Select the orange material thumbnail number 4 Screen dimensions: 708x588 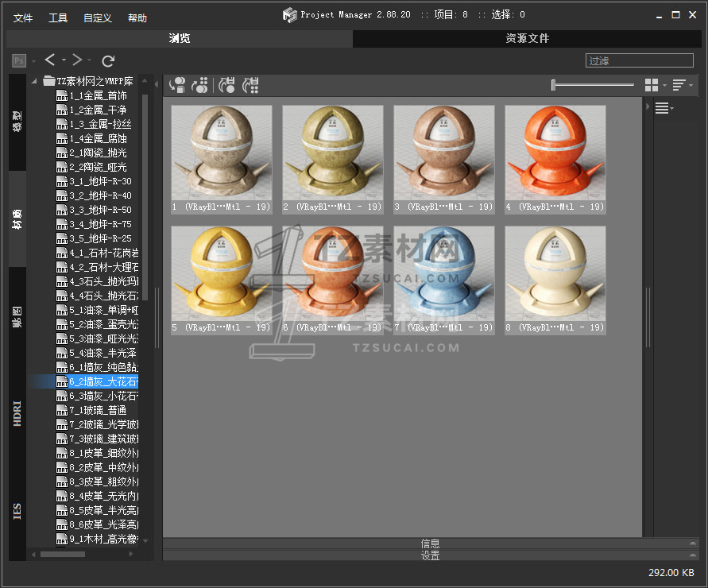coord(555,153)
